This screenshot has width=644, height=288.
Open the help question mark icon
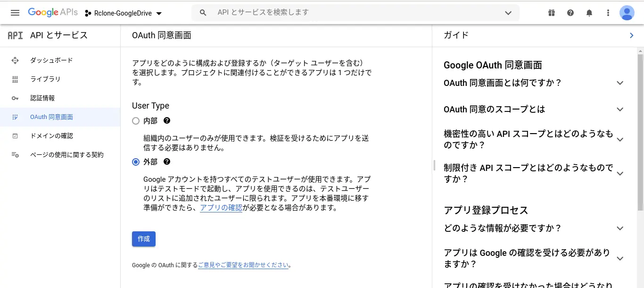click(x=570, y=13)
